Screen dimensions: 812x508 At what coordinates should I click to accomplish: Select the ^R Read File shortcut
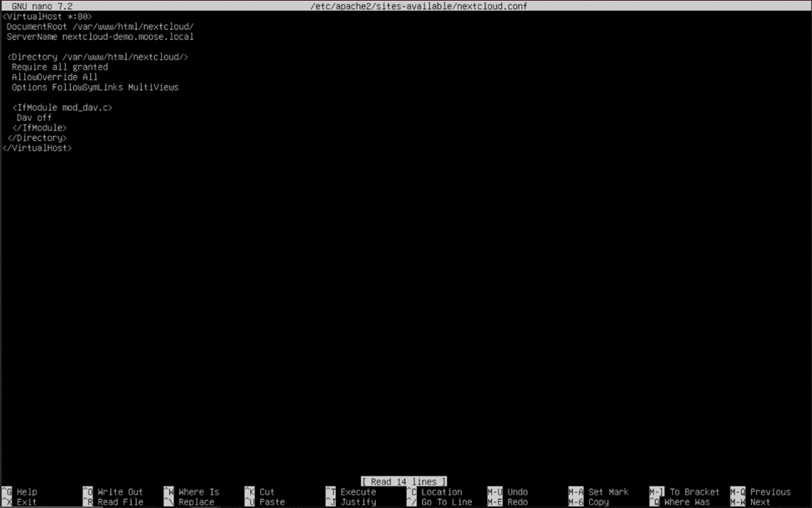coord(113,502)
